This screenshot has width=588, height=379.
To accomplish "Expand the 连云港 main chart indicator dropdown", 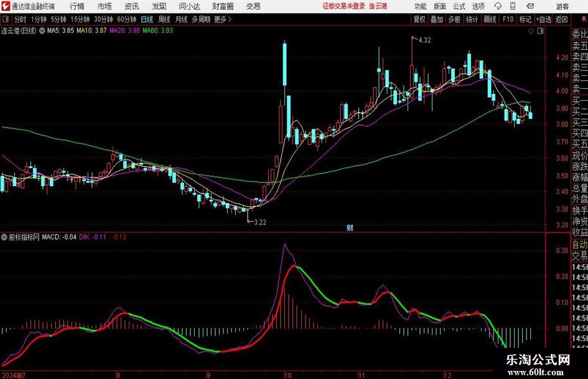I will pyautogui.click(x=42, y=30).
